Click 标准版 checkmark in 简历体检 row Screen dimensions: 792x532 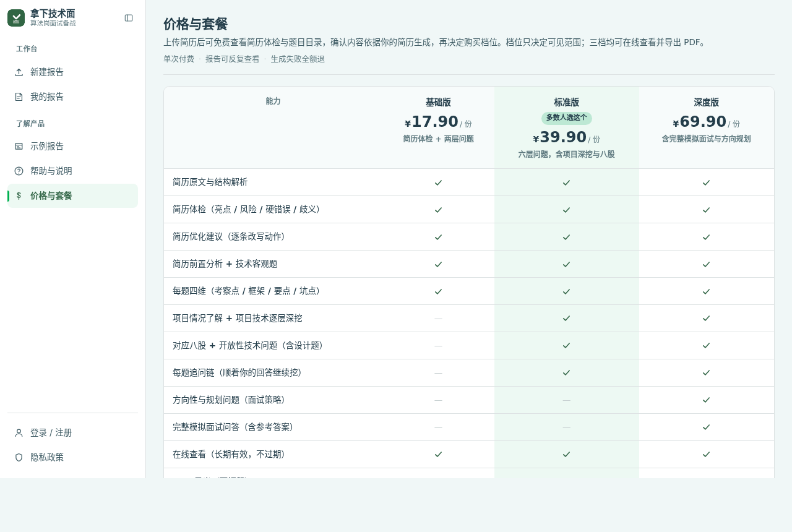click(x=566, y=210)
